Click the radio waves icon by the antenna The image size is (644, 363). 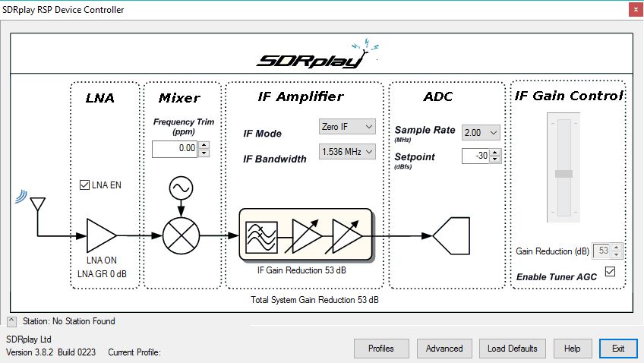click(x=21, y=196)
